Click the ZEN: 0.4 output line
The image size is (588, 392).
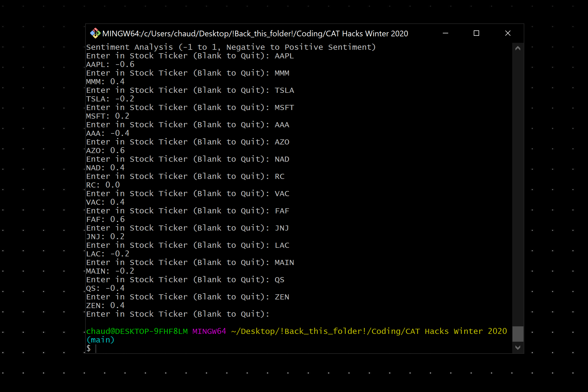coord(105,306)
